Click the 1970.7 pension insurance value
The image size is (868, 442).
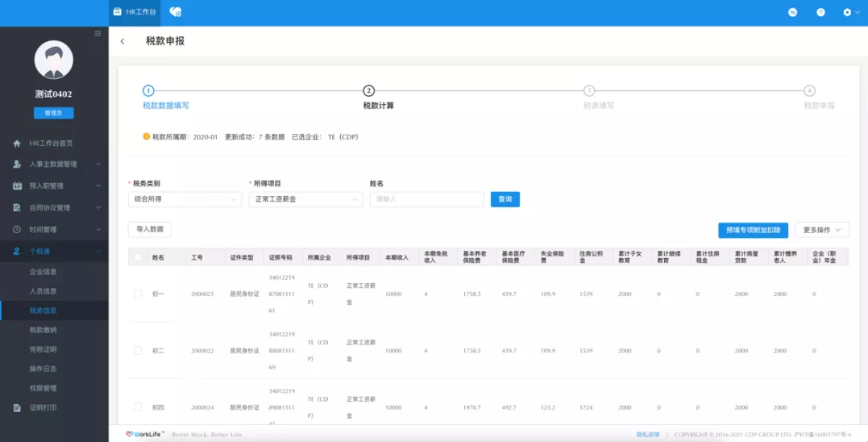[x=471, y=407]
